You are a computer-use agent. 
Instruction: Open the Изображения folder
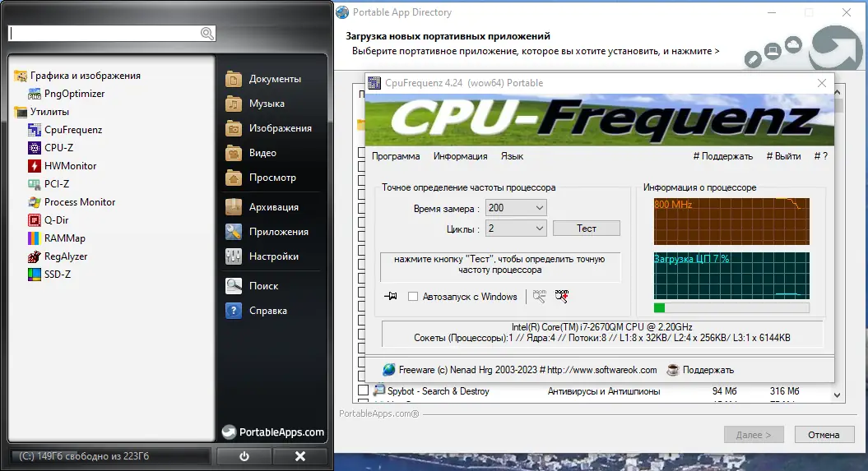pos(268,128)
